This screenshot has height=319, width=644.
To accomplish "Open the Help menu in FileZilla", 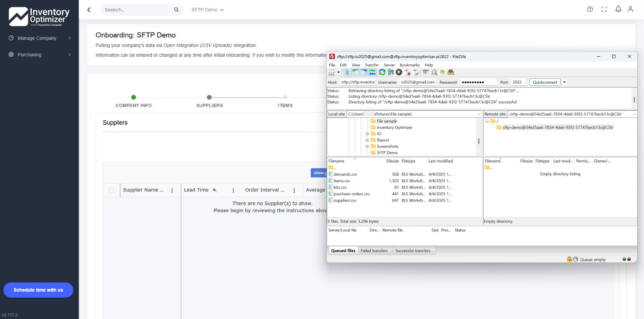I will pyautogui.click(x=429, y=65).
